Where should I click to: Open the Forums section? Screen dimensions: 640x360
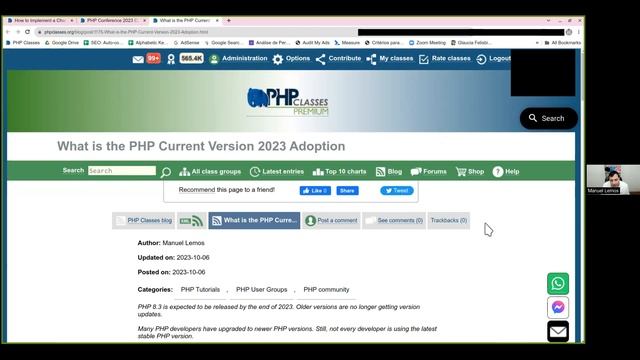(429, 172)
